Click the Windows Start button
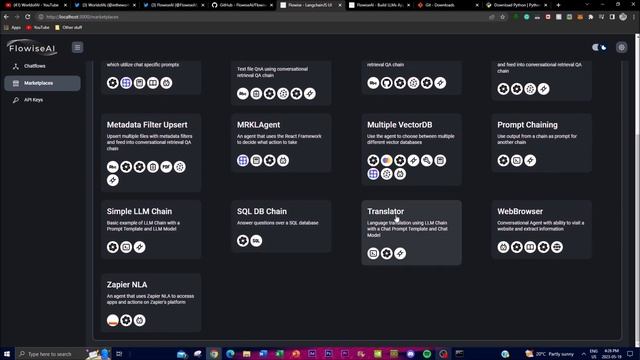 tap(7, 354)
